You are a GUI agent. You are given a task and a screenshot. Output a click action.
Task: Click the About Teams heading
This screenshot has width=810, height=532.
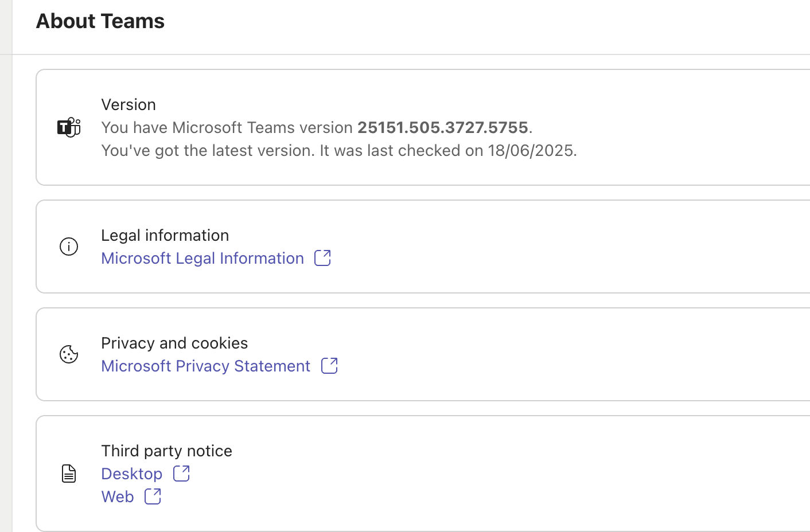tap(100, 21)
